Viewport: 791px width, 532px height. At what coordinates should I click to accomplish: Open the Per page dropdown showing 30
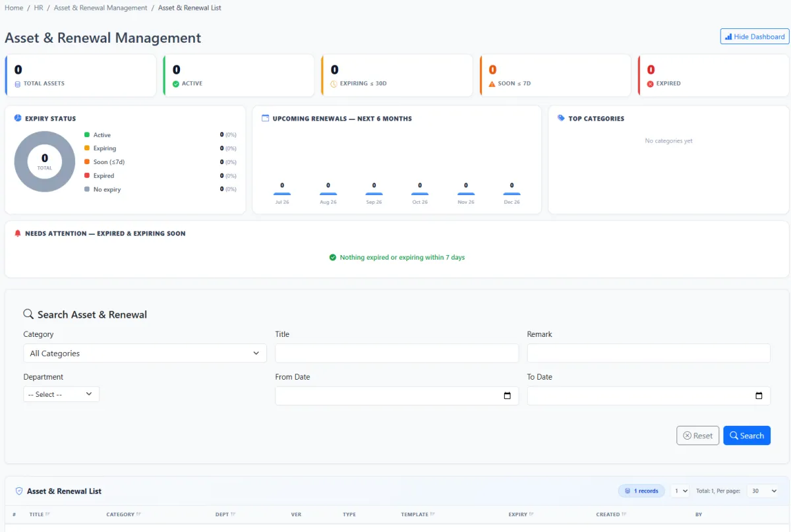click(763, 491)
